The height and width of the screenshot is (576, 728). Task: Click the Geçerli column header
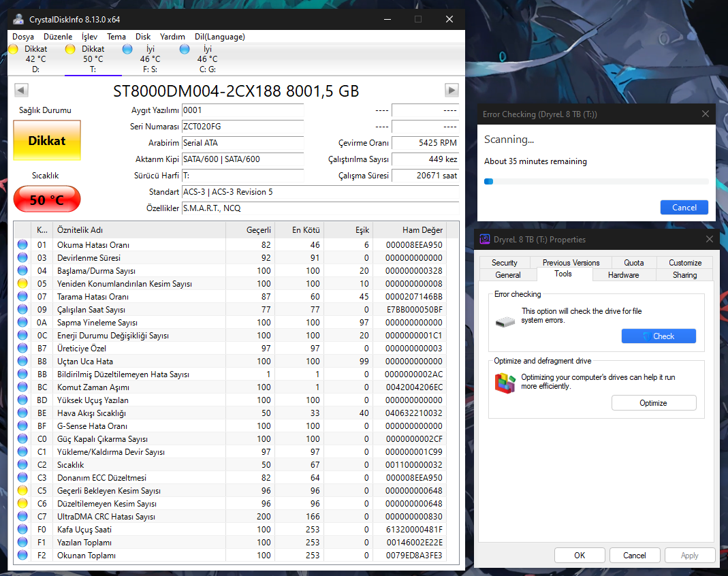click(x=250, y=229)
